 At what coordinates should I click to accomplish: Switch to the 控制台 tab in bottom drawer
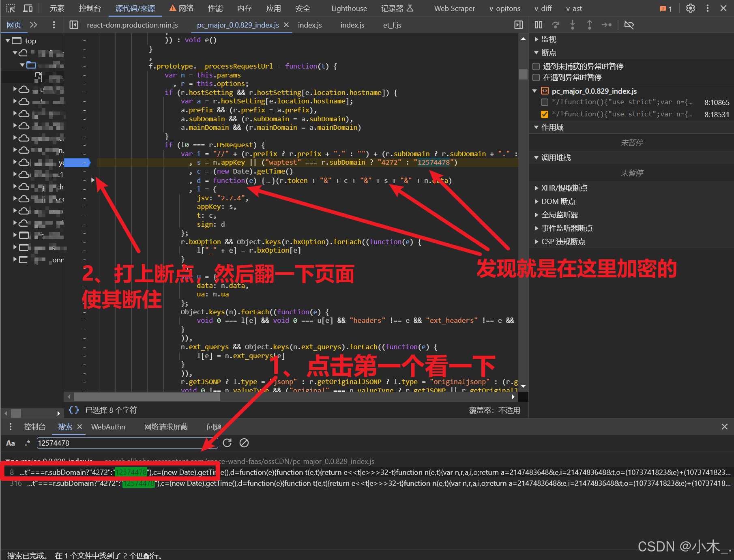coord(34,427)
